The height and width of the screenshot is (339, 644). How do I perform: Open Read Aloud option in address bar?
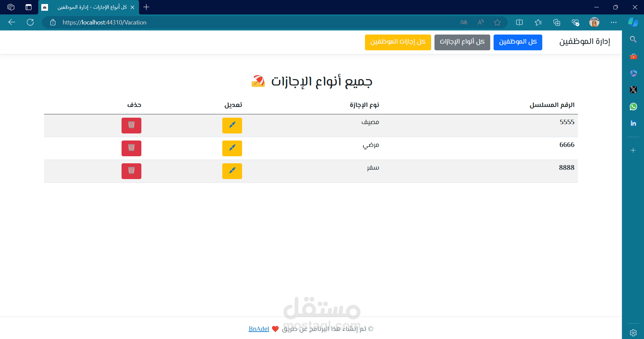point(481,22)
